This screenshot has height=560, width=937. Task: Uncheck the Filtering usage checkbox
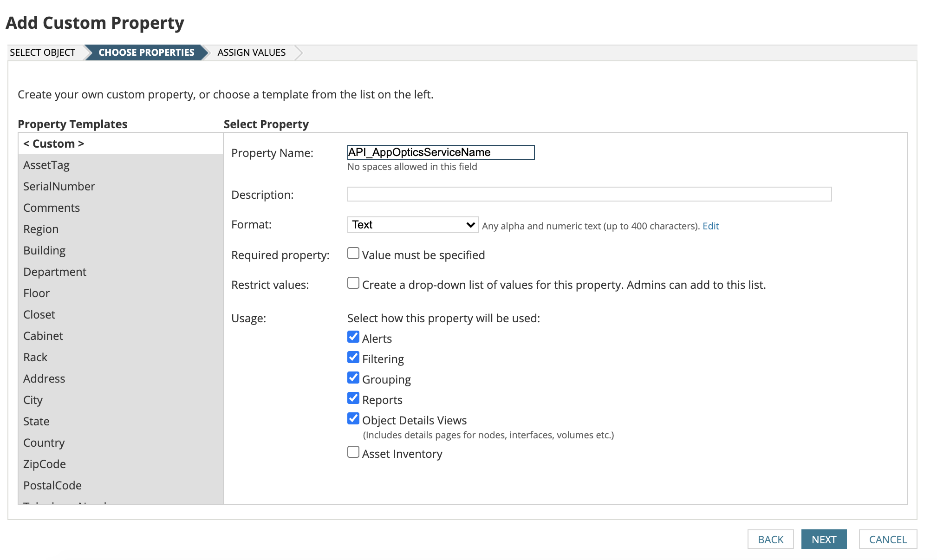[353, 358]
